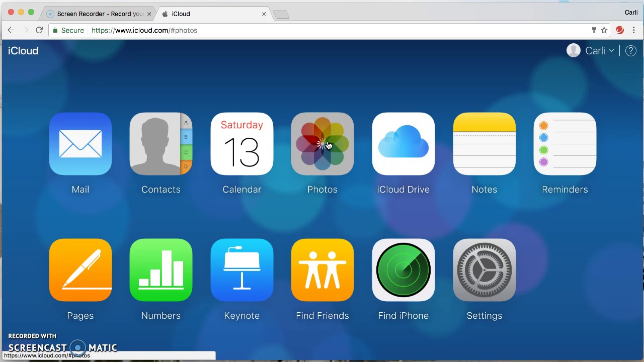This screenshot has height=362, width=644.
Task: Open the Chrome three-dot menu
Action: [x=634, y=30]
